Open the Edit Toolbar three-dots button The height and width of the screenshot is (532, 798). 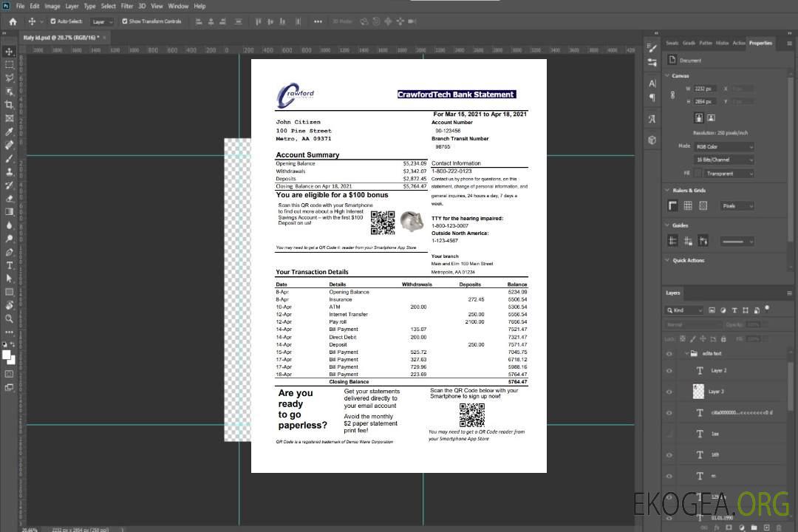pyautogui.click(x=9, y=332)
